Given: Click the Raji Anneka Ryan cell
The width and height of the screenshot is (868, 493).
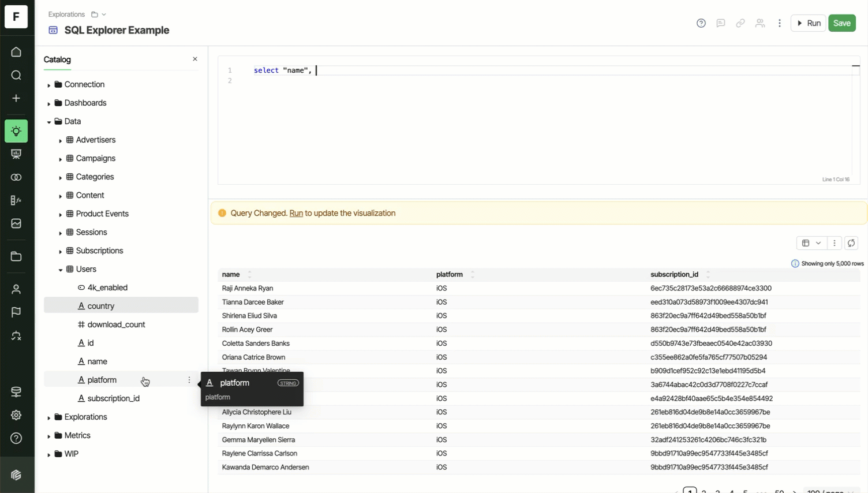Looking at the screenshot, I should tap(248, 288).
